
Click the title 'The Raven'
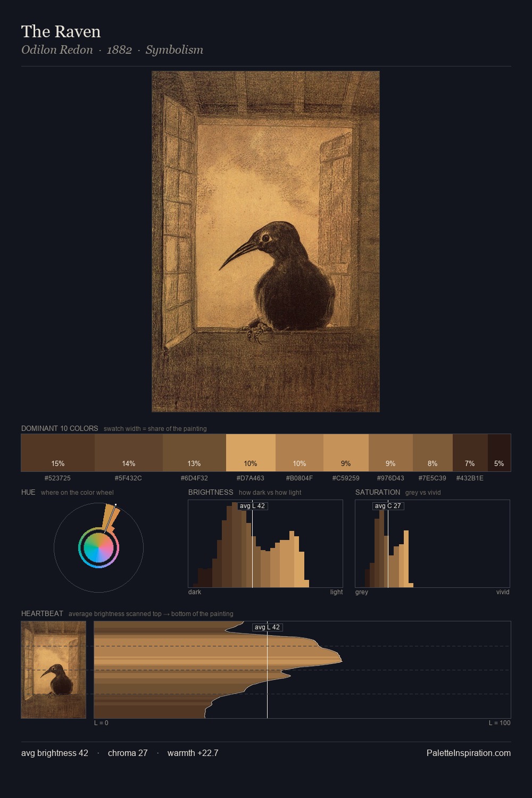pos(61,31)
